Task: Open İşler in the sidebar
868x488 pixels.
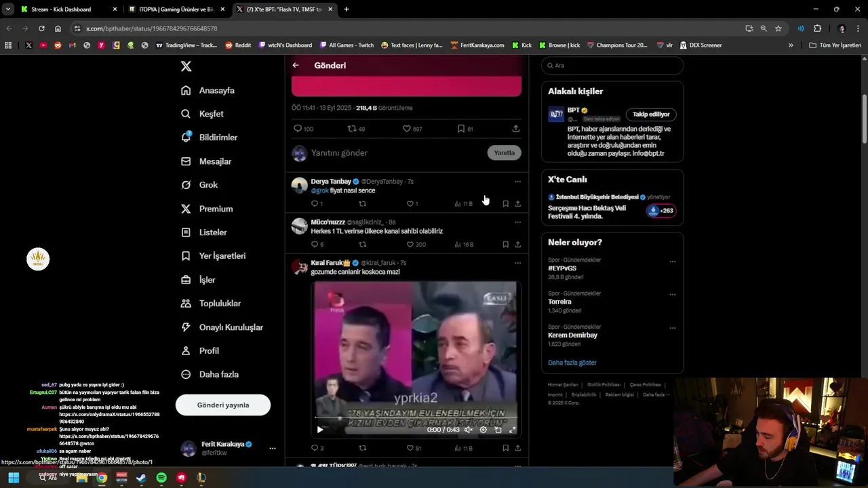Action: pyautogui.click(x=198, y=280)
